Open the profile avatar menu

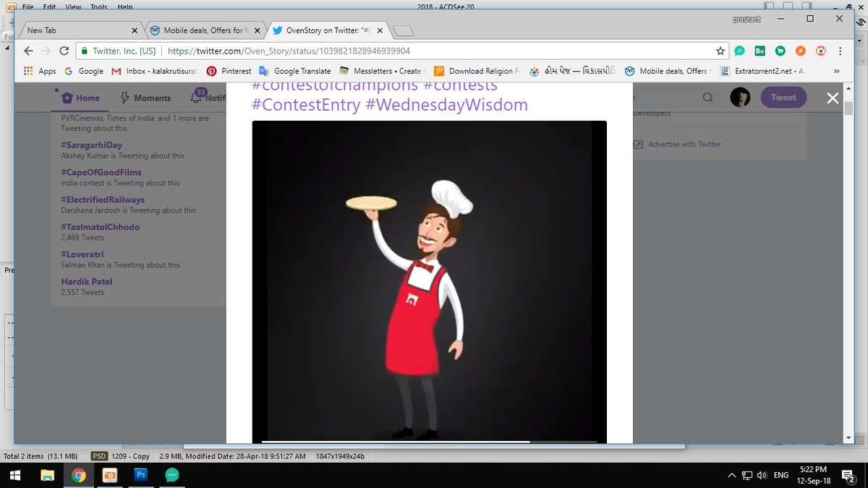[x=740, y=98]
